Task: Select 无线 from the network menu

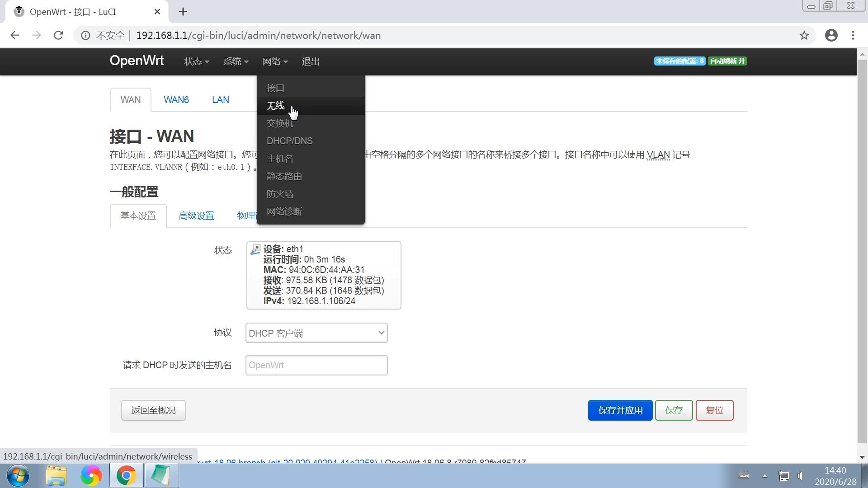Action: tap(275, 106)
